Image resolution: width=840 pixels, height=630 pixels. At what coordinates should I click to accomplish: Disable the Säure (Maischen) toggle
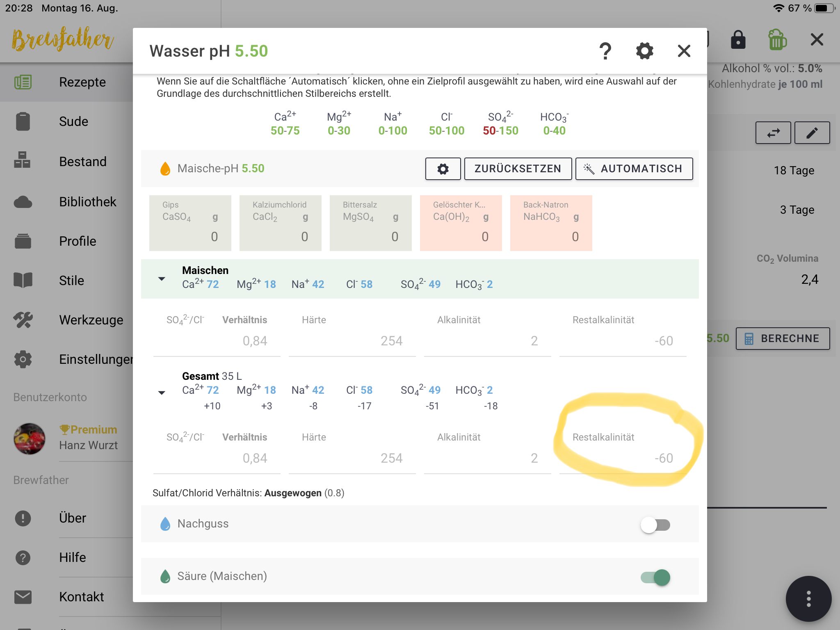(x=655, y=577)
